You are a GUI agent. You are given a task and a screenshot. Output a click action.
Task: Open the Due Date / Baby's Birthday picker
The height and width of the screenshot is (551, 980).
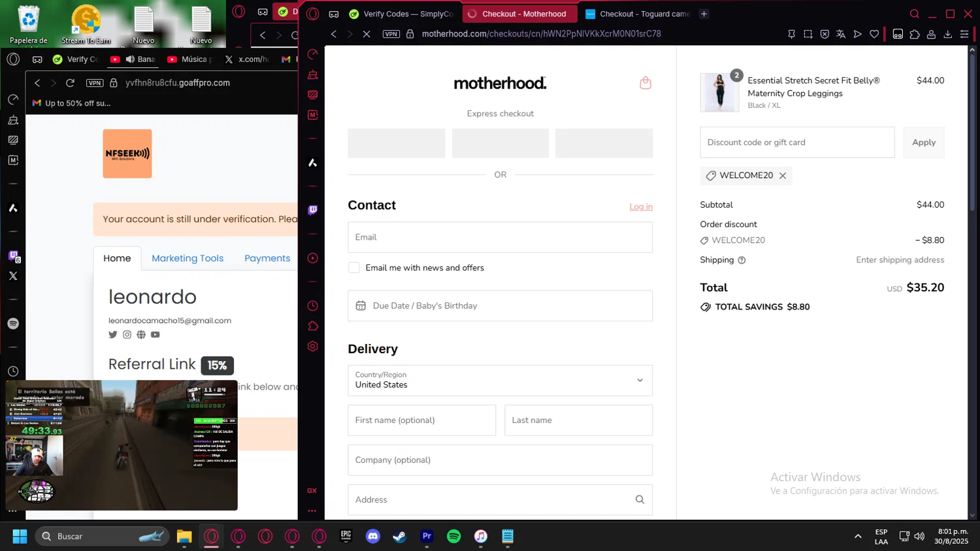click(x=500, y=306)
